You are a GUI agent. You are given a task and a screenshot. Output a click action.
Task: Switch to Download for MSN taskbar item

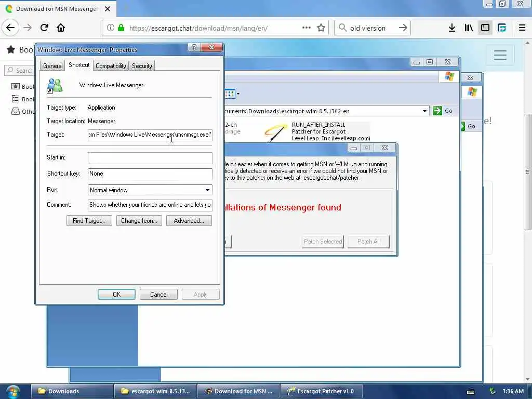[238, 392]
